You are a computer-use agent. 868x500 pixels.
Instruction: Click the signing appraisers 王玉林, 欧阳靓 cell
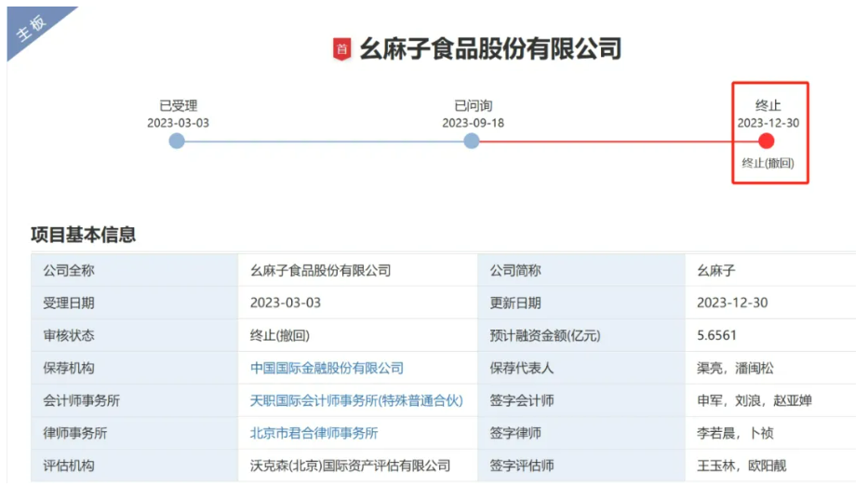(x=741, y=466)
